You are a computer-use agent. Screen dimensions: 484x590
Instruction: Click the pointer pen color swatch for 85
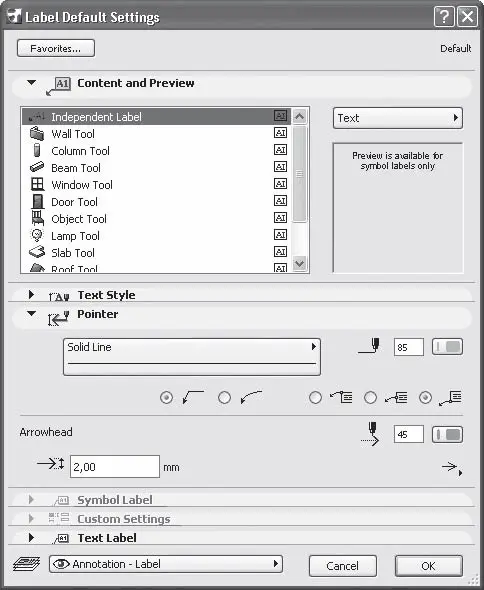click(447, 347)
